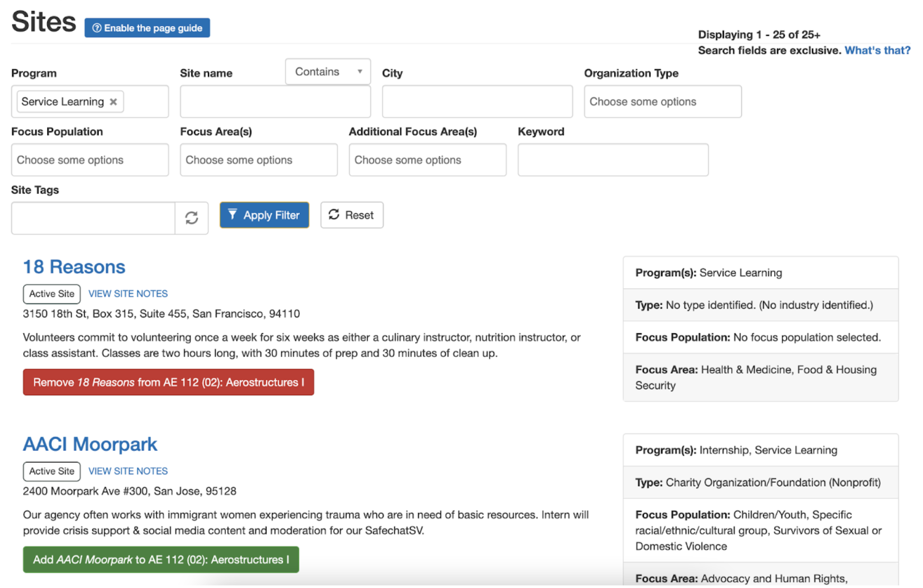Click inside the City filter field
The height and width of the screenshot is (588, 923).
pyautogui.click(x=476, y=101)
